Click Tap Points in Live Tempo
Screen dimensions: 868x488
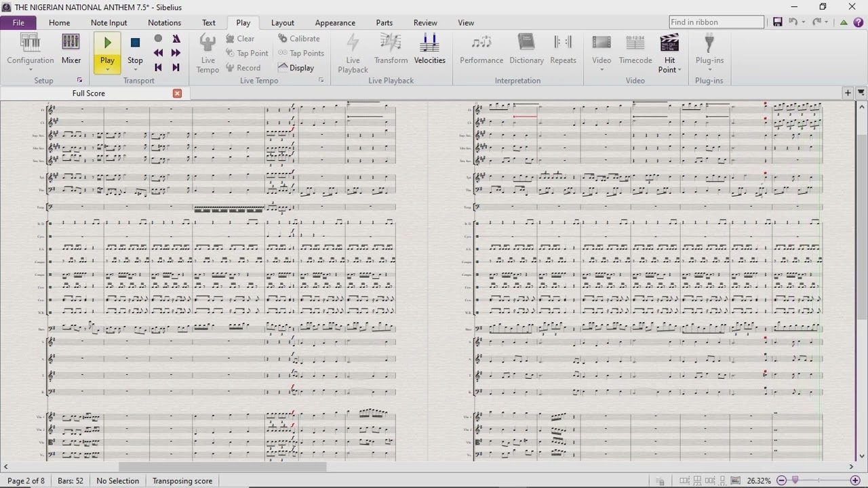click(x=300, y=53)
